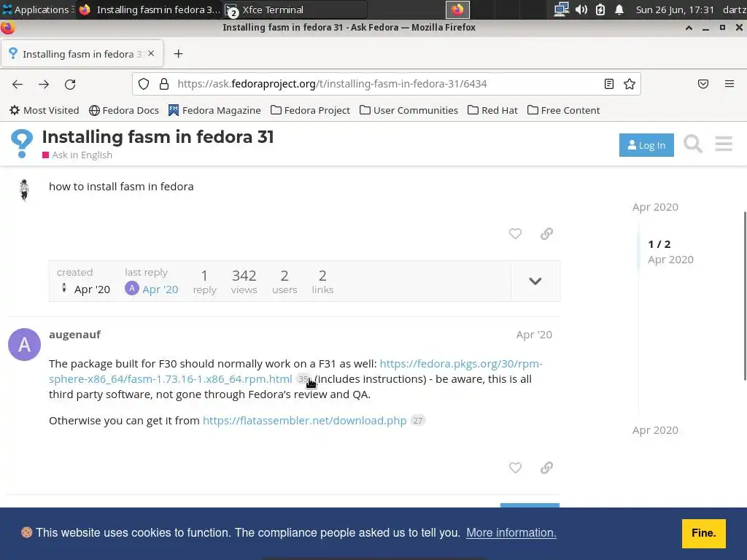
Task: Open power manager battery icon
Action: pyautogui.click(x=600, y=9)
